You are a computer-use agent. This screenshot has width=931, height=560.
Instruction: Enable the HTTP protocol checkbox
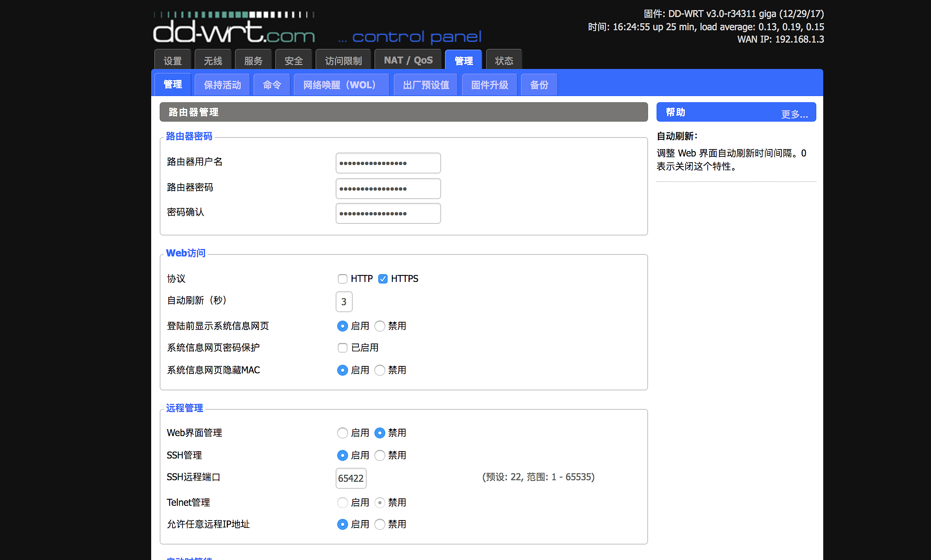pos(342,279)
